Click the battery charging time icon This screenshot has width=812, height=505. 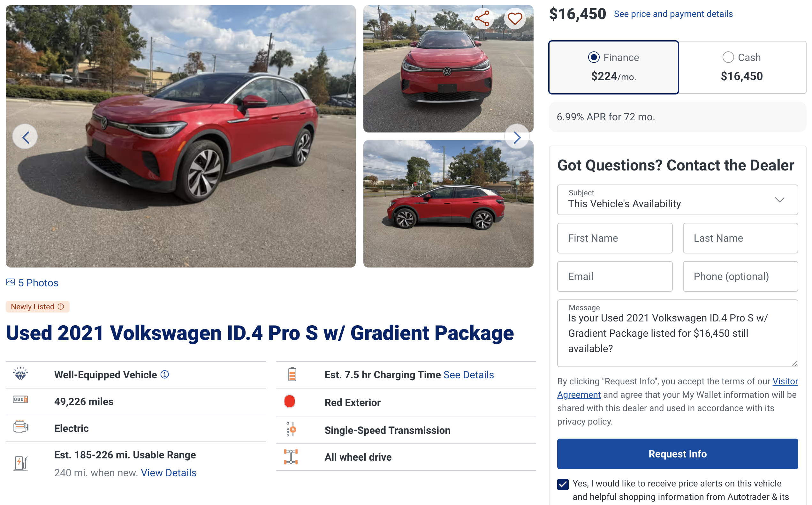click(x=292, y=374)
